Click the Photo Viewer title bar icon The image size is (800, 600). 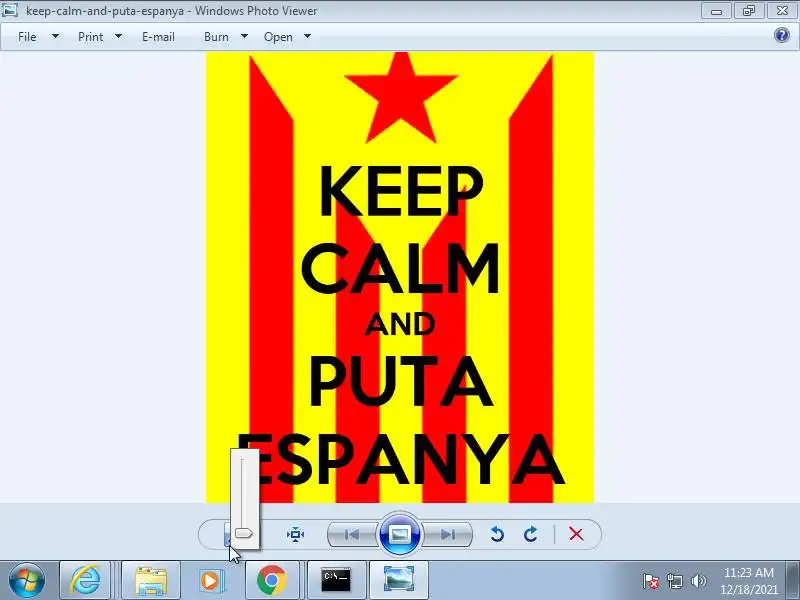click(10, 10)
